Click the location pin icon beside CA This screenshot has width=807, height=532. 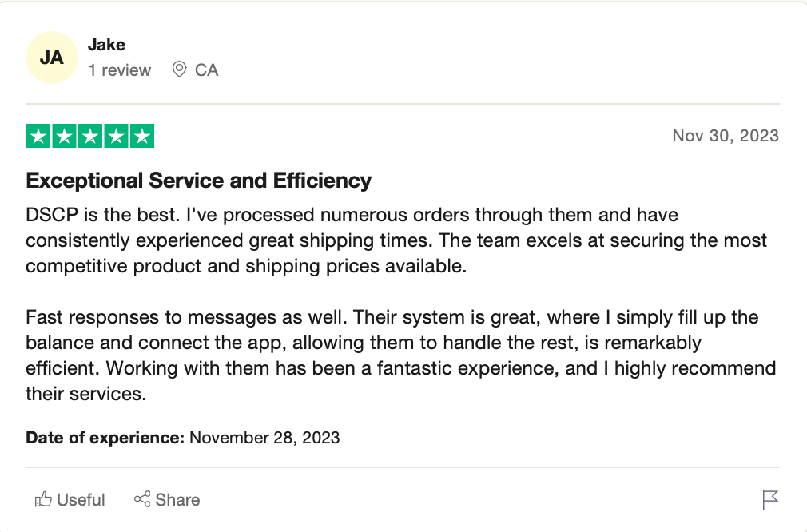pyautogui.click(x=179, y=69)
